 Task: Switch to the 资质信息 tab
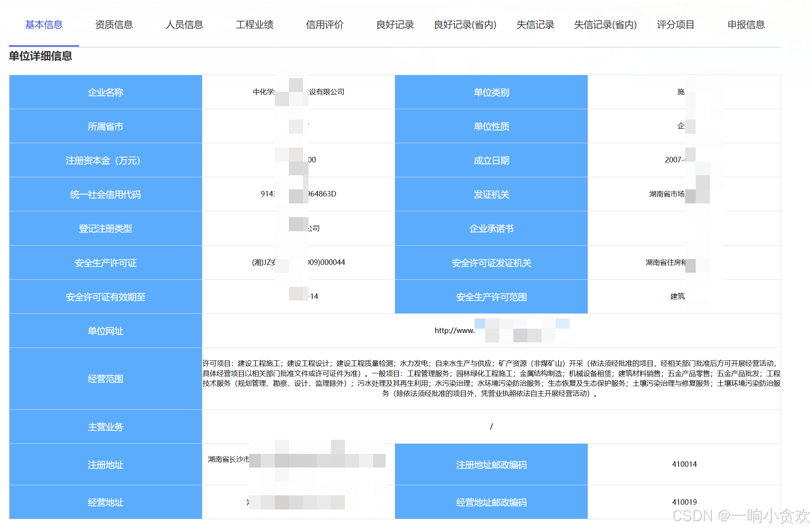(x=114, y=25)
